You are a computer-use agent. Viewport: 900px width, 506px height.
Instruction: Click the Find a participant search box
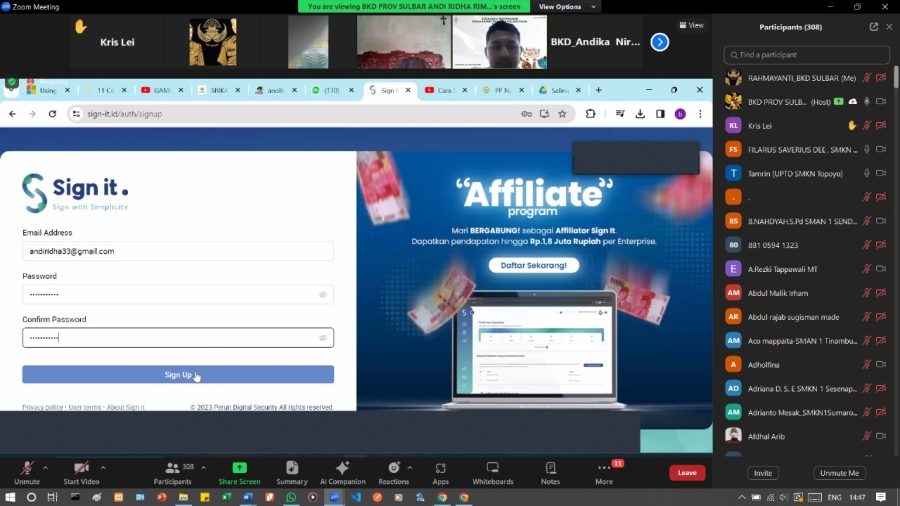tap(806, 55)
